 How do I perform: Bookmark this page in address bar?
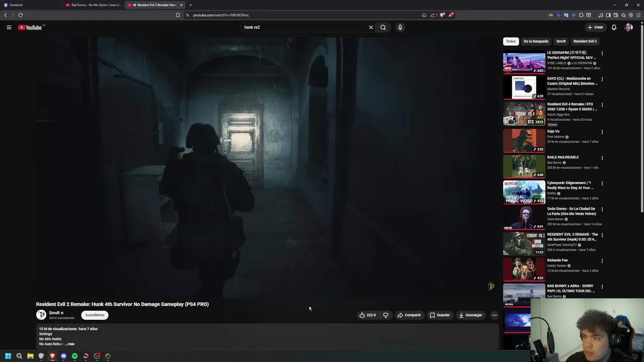pos(178,15)
